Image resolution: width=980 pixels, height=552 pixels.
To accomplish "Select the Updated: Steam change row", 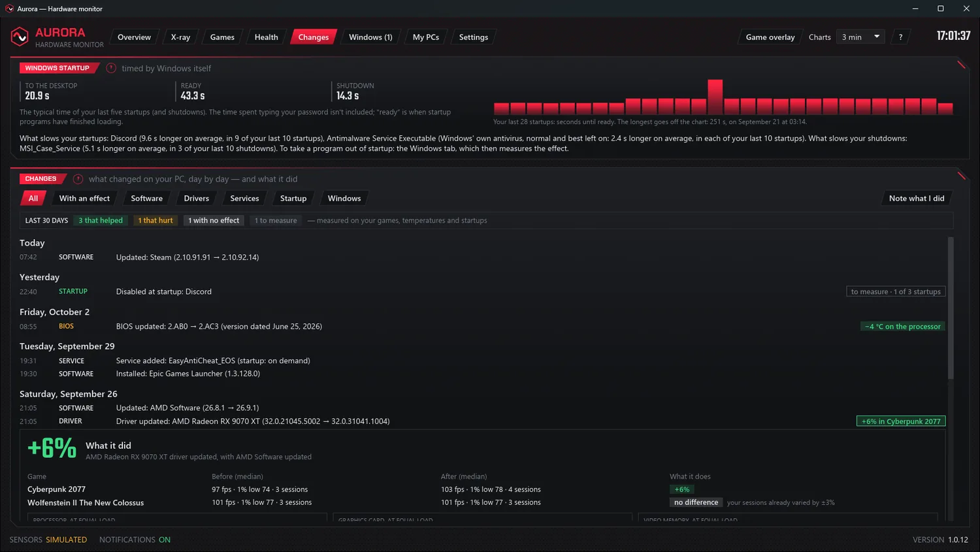I will tap(482, 257).
